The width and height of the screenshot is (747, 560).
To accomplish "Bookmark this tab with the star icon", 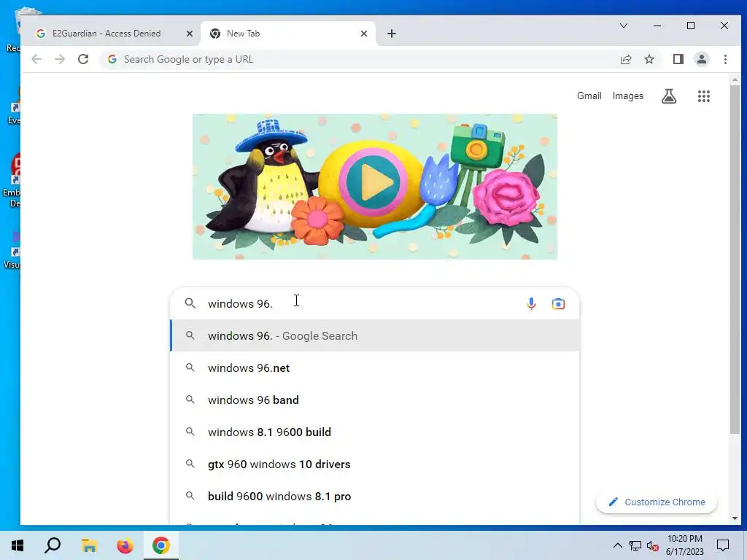I will 649,59.
